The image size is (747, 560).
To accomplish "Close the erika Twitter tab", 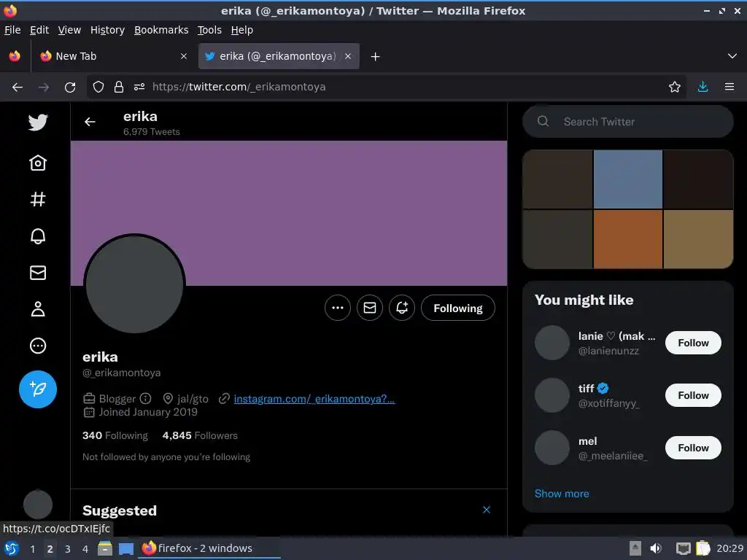I will click(348, 56).
